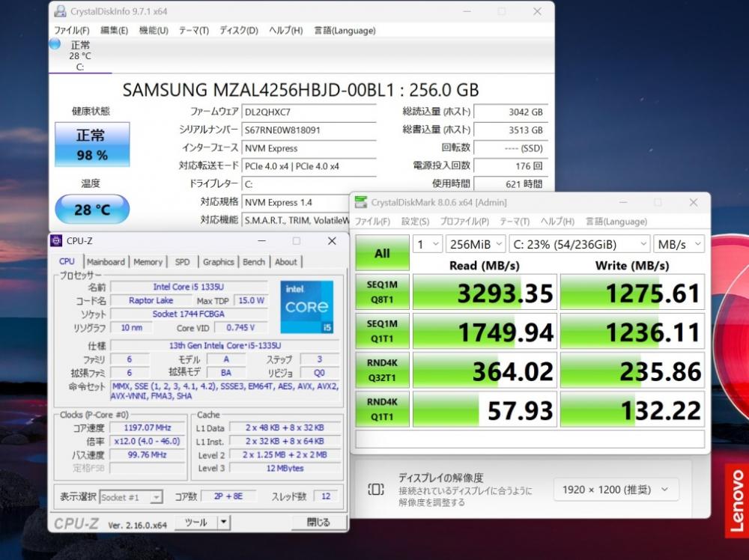Image resolution: width=749 pixels, height=560 pixels.
Task: Click the RND4K Q1T1 write result 132.22
Action: (632, 410)
